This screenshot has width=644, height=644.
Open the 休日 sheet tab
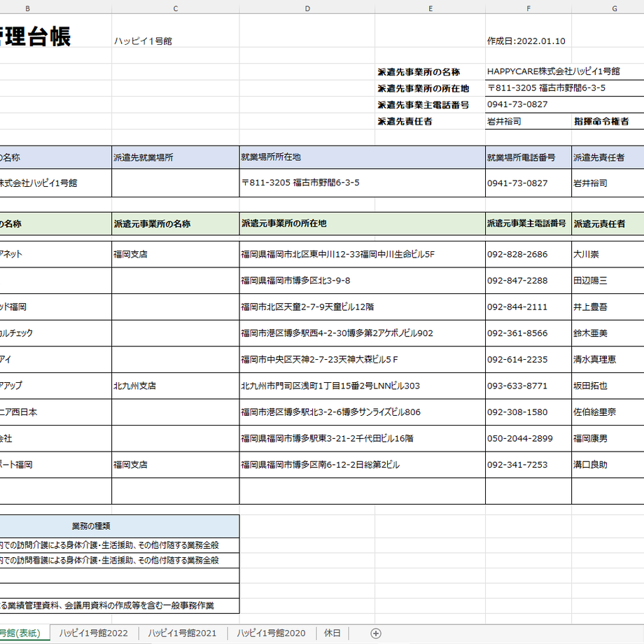click(332, 633)
